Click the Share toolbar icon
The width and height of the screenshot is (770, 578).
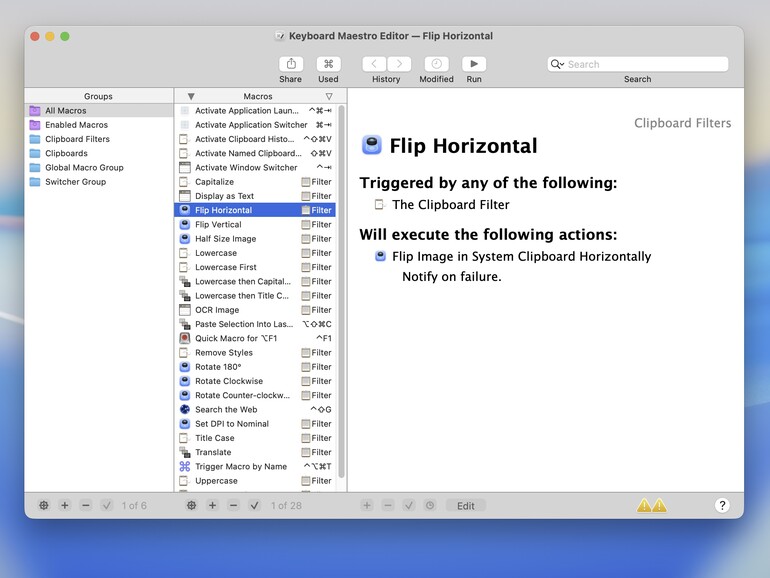pos(291,64)
